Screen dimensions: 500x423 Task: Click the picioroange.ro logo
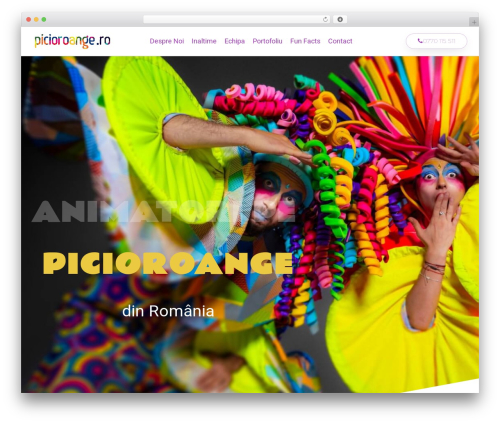(72, 41)
